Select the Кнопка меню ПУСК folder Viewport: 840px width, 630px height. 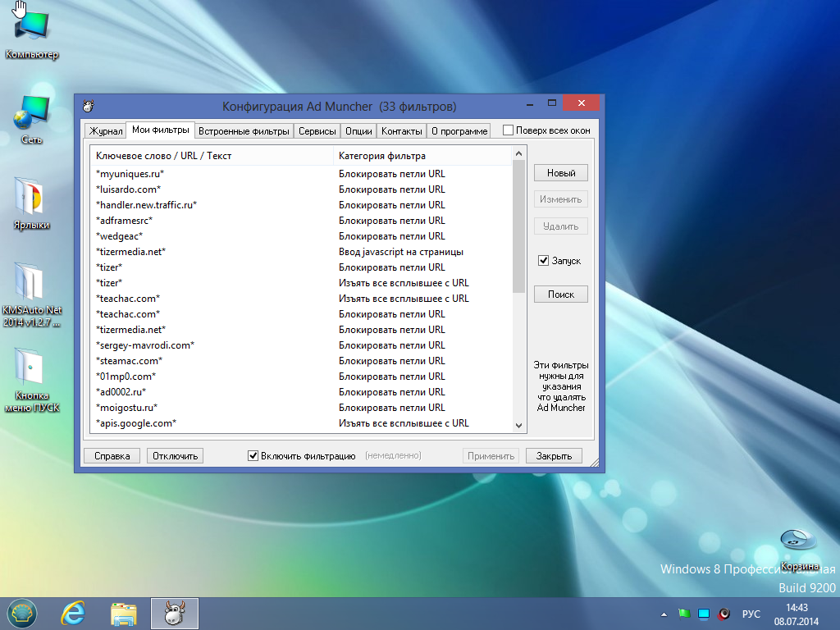click(32, 379)
